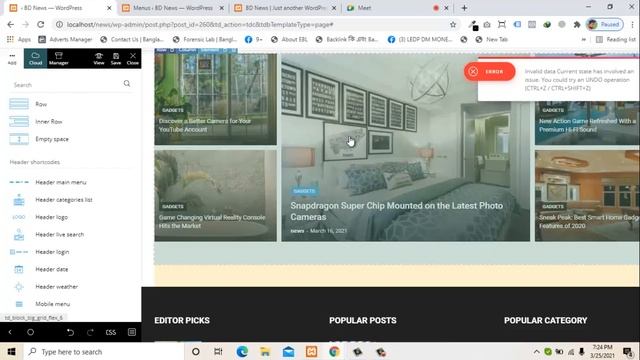This screenshot has width=640, height=360.
Task: Click the red ERROR notification badge
Action: [x=489, y=71]
